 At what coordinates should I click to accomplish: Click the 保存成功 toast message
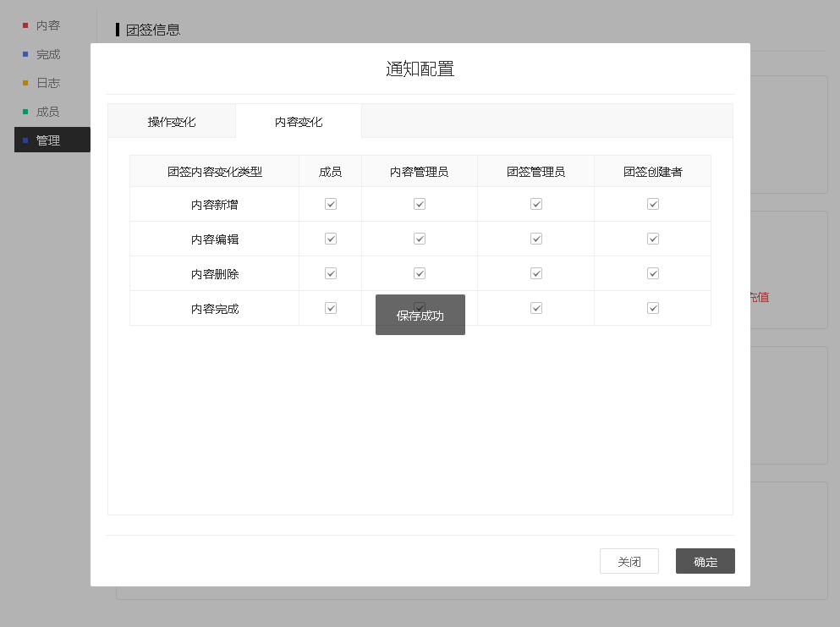click(420, 316)
